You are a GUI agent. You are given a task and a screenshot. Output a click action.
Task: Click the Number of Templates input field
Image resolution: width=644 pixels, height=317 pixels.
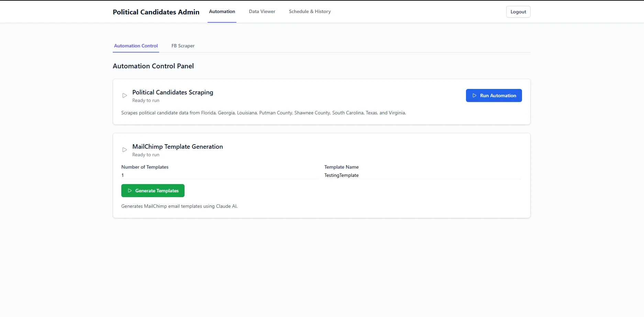point(219,175)
